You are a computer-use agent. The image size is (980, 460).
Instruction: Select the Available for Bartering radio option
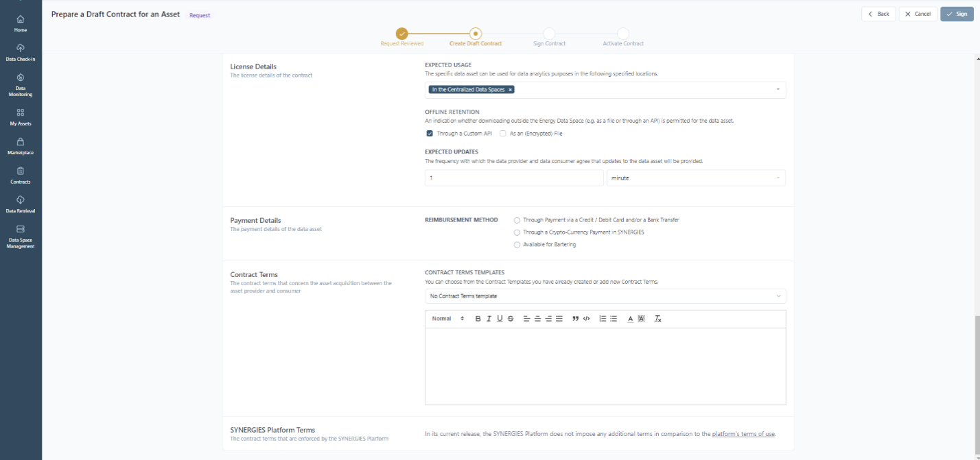point(517,245)
